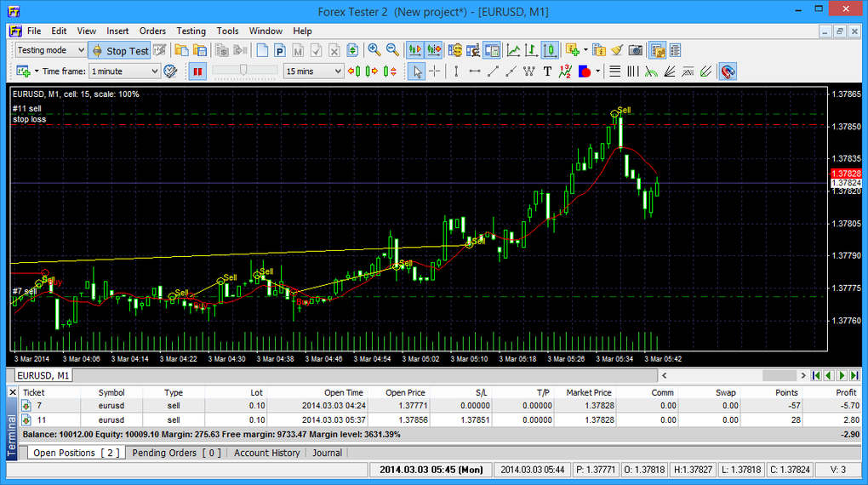Open the indicators list icon
868x485 pixels.
599,50
